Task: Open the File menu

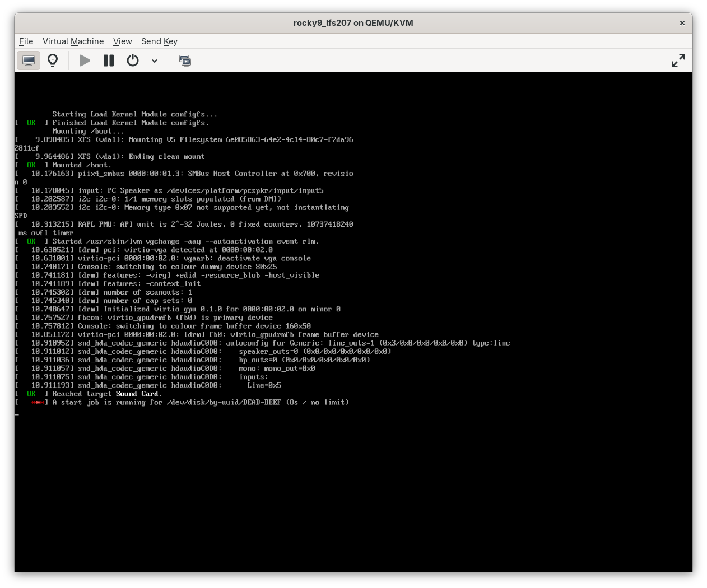Action: [x=26, y=41]
